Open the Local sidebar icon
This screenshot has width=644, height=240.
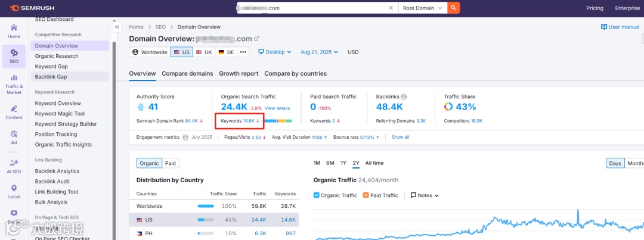pos(14,192)
